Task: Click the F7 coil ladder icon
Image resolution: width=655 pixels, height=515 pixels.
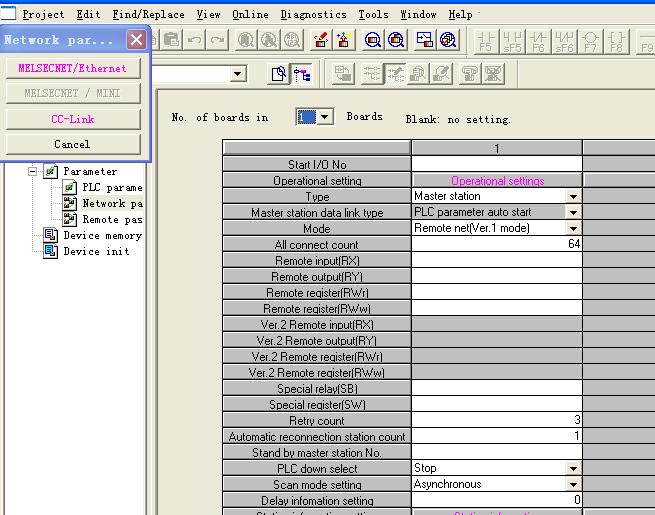Action: coord(591,40)
